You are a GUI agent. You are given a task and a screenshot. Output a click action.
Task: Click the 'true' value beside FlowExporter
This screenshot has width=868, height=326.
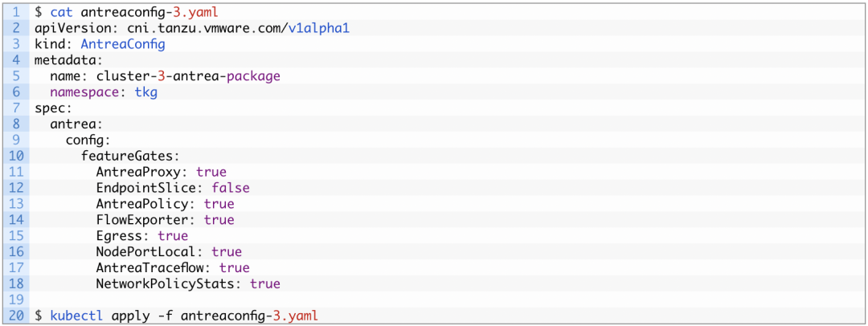click(x=219, y=220)
